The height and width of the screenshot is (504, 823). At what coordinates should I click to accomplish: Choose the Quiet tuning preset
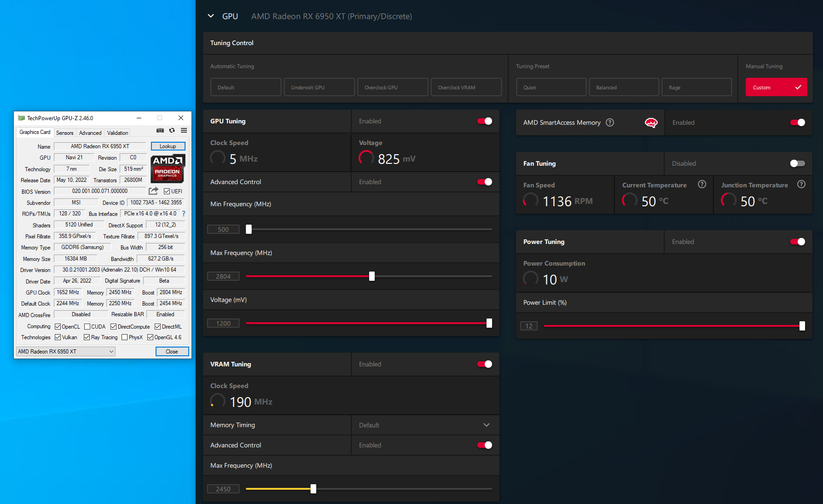click(x=551, y=87)
